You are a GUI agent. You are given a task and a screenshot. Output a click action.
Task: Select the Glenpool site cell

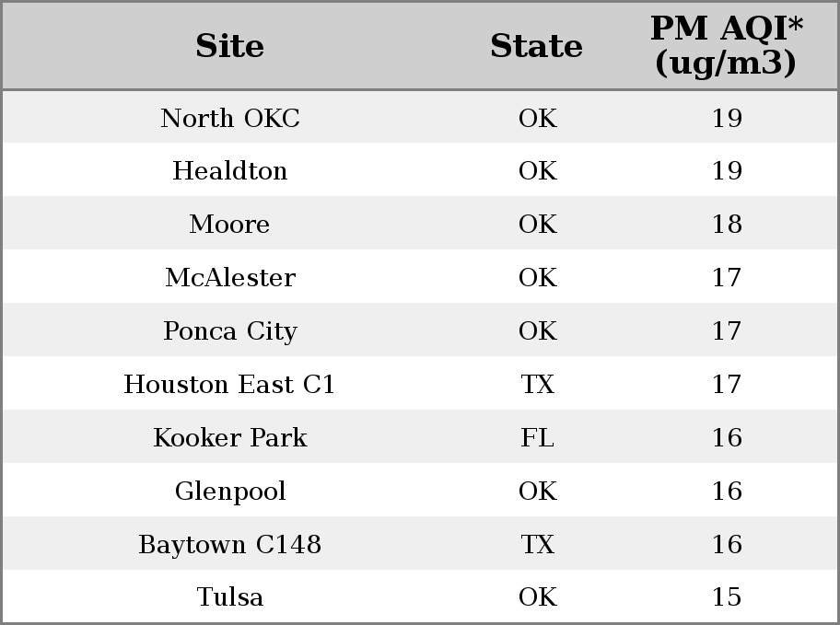(230, 492)
